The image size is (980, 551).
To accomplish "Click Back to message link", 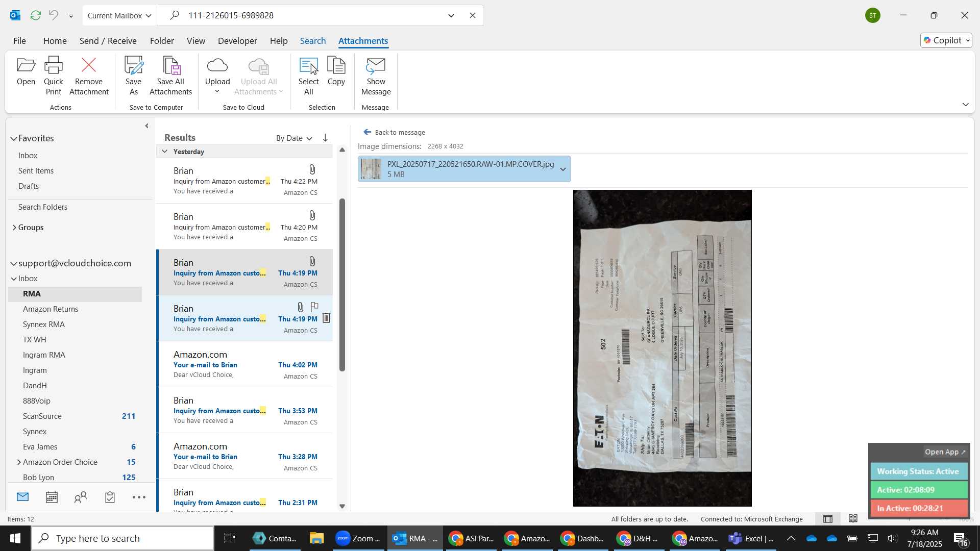I will coord(394,132).
